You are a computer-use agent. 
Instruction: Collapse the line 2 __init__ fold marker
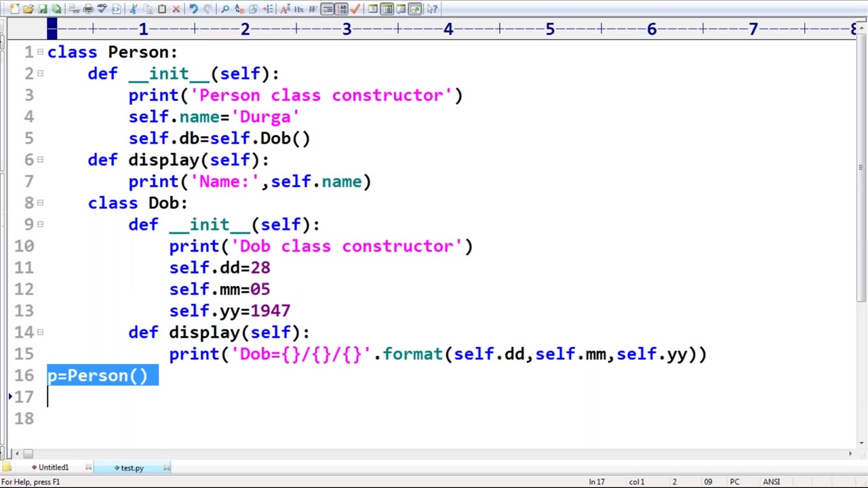tap(41, 73)
